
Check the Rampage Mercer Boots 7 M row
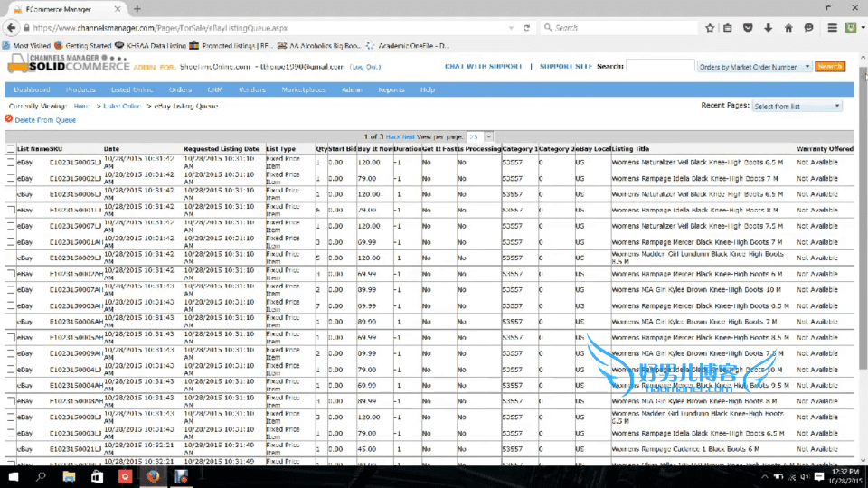pyautogui.click(x=11, y=242)
